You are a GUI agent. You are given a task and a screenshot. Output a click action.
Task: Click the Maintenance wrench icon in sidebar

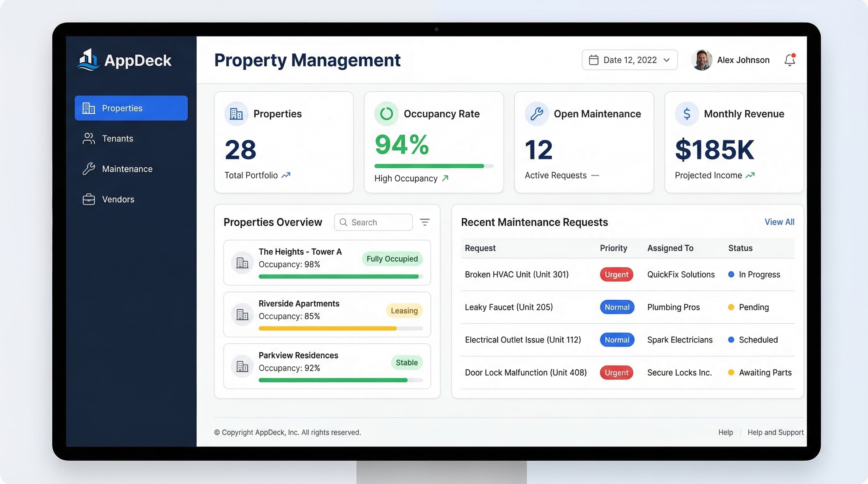(x=89, y=169)
